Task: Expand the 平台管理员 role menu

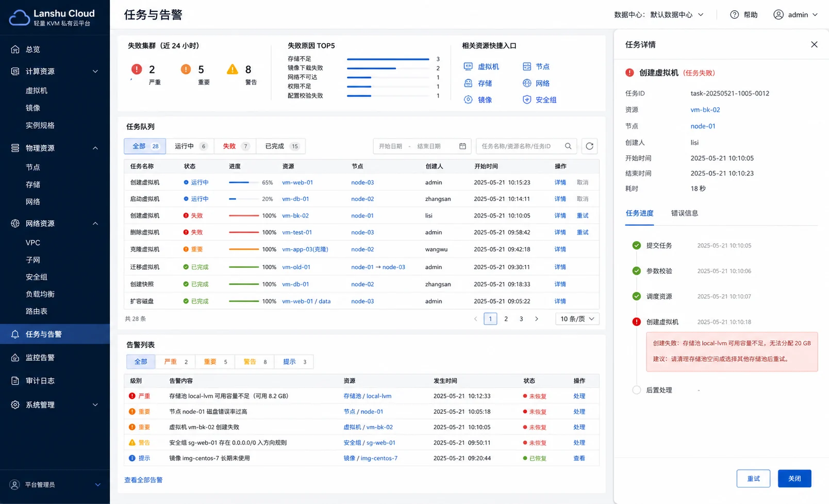Action: 97,485
